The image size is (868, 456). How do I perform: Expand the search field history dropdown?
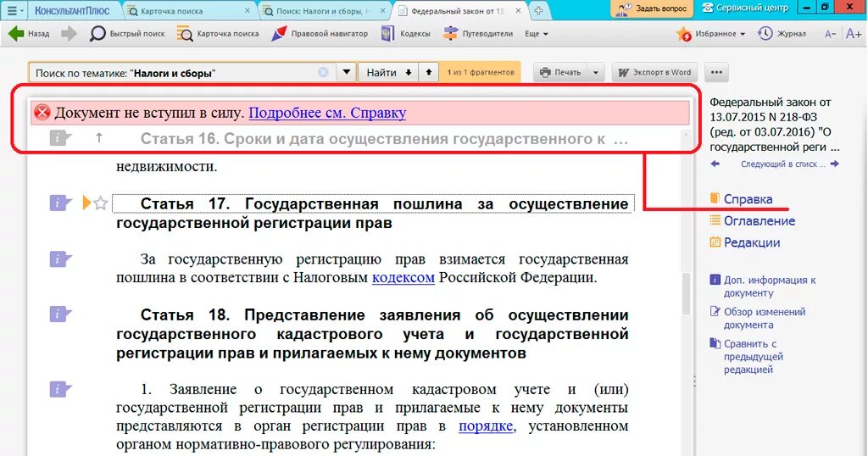click(346, 73)
